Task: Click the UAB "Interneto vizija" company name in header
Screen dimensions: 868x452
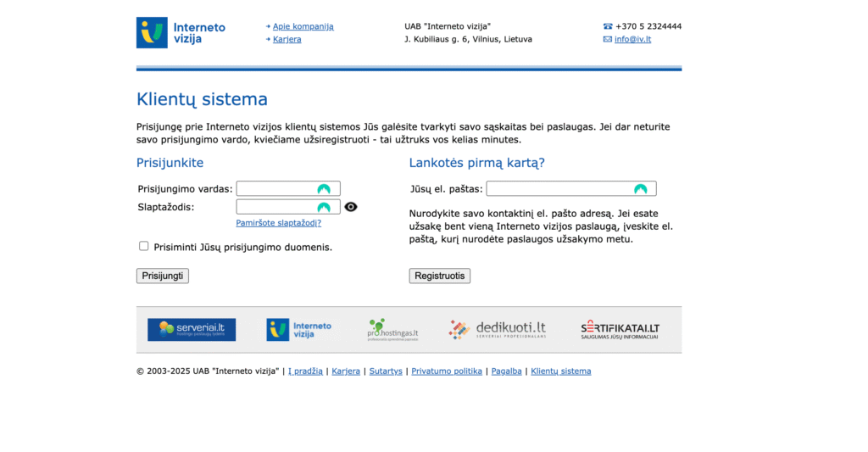Action: click(x=448, y=26)
